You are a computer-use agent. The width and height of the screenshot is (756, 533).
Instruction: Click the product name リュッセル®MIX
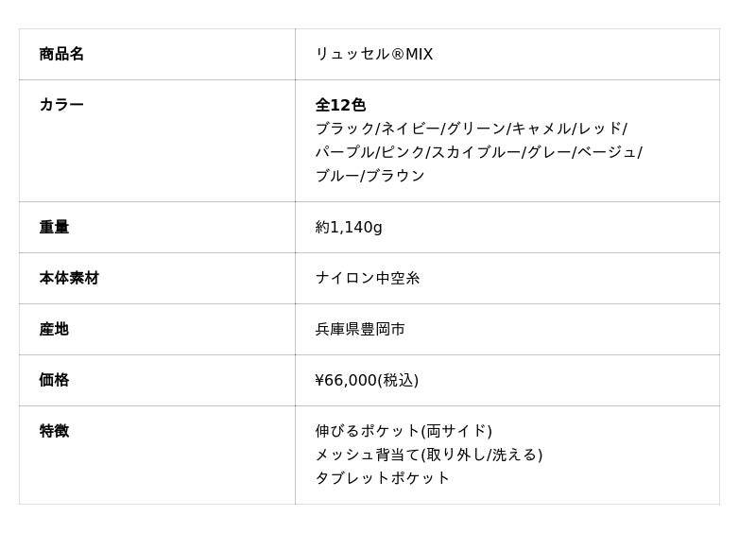point(373,54)
